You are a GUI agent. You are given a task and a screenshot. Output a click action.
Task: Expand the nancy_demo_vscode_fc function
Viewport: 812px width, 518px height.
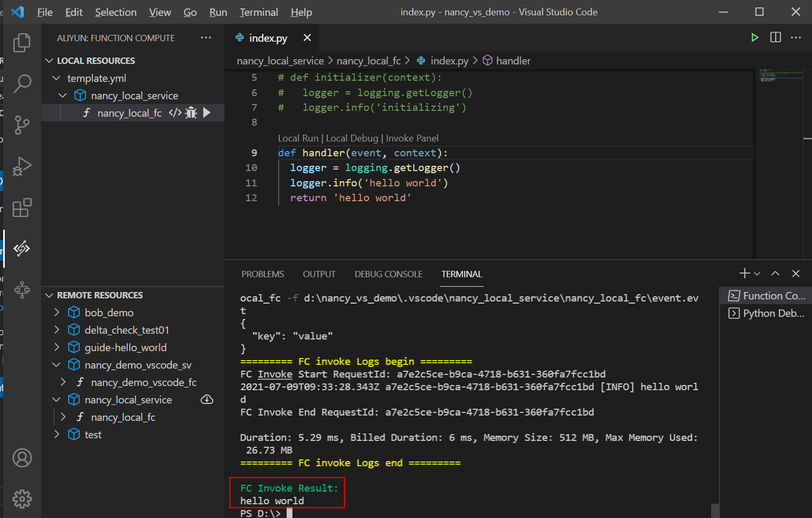(x=63, y=382)
